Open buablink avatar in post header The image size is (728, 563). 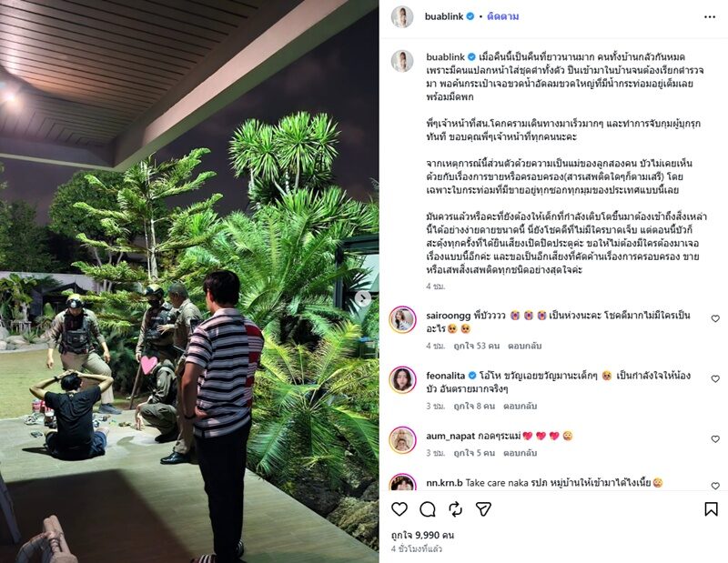(402, 16)
